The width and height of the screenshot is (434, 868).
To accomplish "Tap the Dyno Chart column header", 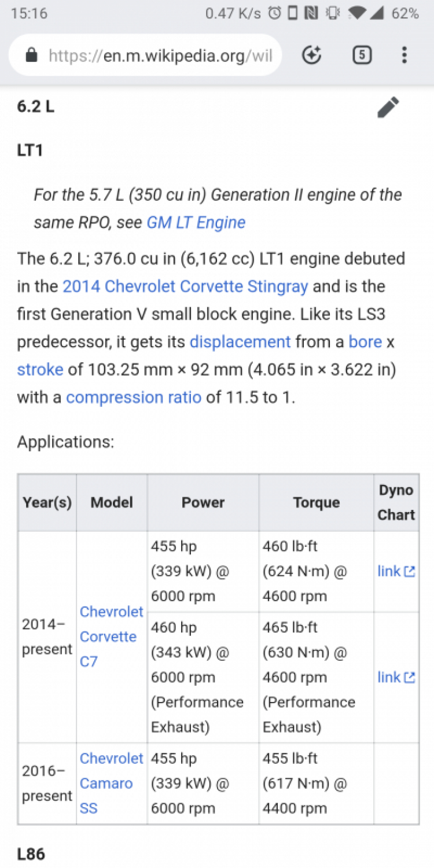I will pyautogui.click(x=396, y=503).
